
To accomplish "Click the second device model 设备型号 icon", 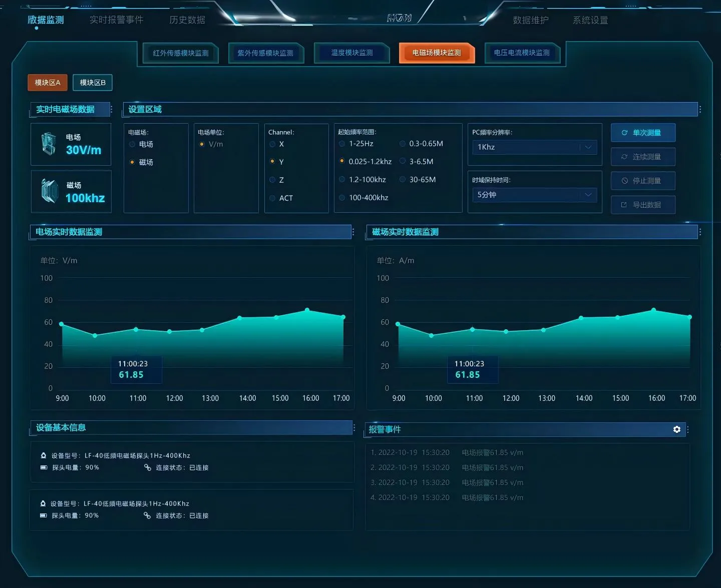I will click(x=43, y=503).
